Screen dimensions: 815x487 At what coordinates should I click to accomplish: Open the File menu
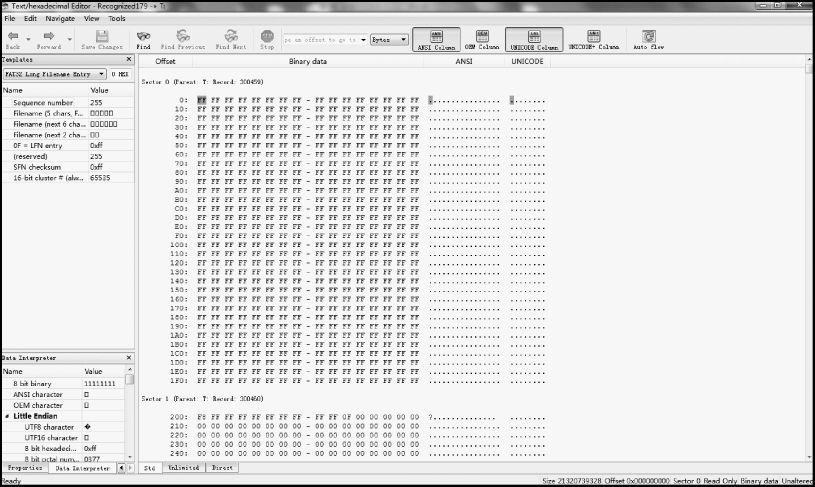10,18
